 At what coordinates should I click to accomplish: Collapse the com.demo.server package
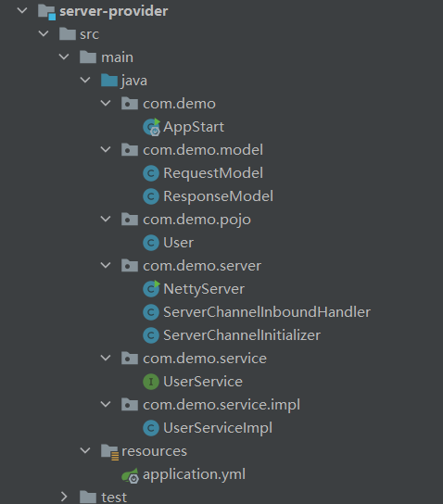(x=106, y=265)
